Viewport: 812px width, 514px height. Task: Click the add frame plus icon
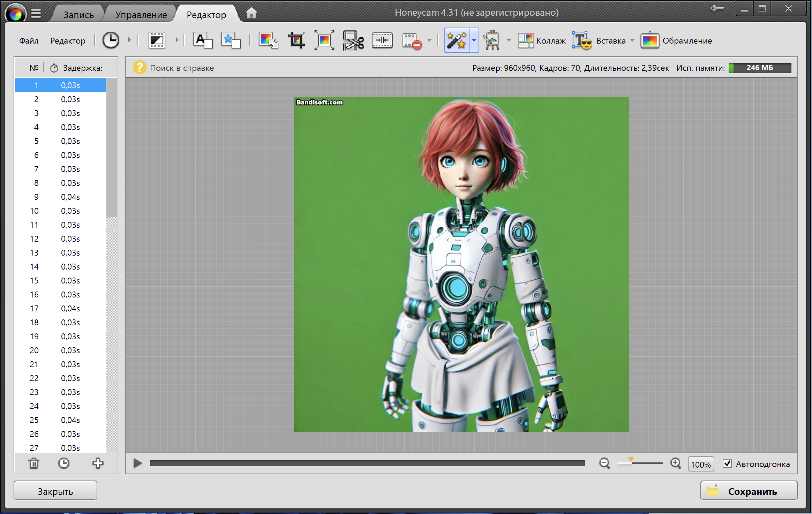click(x=98, y=463)
